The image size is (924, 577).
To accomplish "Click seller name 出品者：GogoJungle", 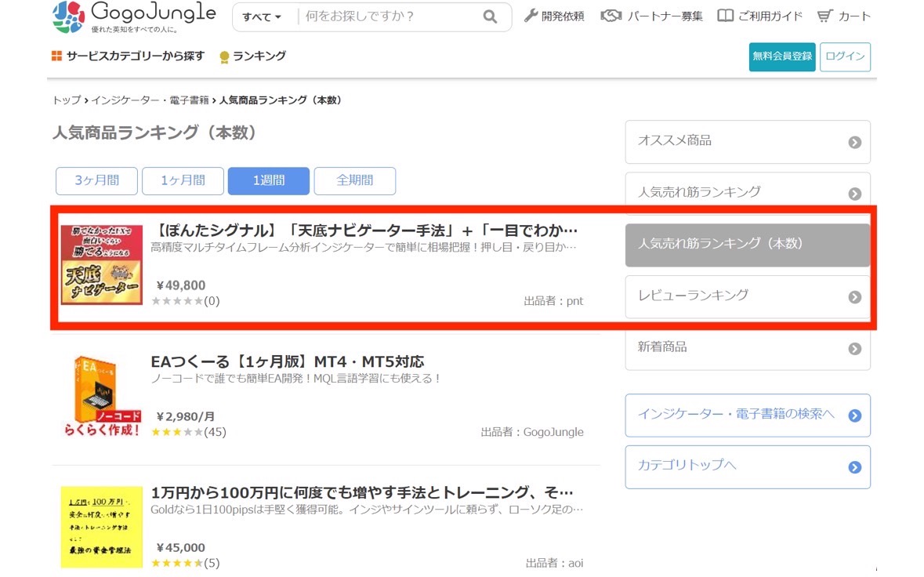I will [x=532, y=432].
